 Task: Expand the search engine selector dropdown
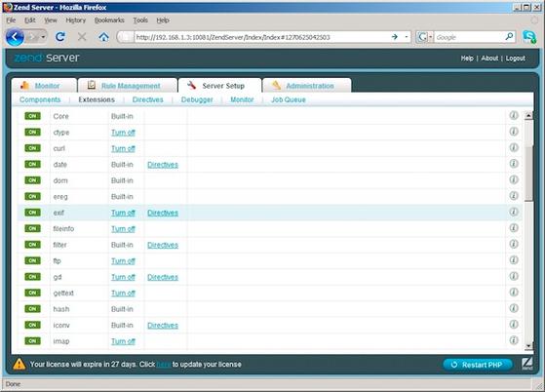pyautogui.click(x=431, y=37)
